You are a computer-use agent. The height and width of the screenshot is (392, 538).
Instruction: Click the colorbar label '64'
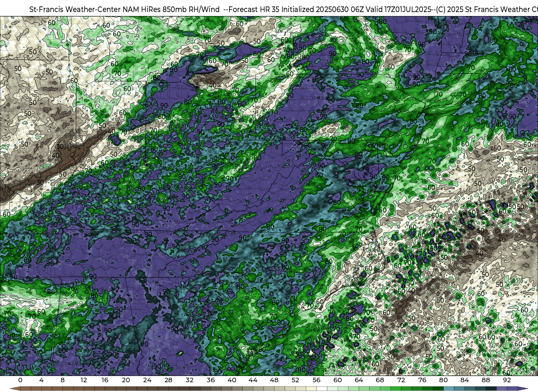click(x=359, y=380)
